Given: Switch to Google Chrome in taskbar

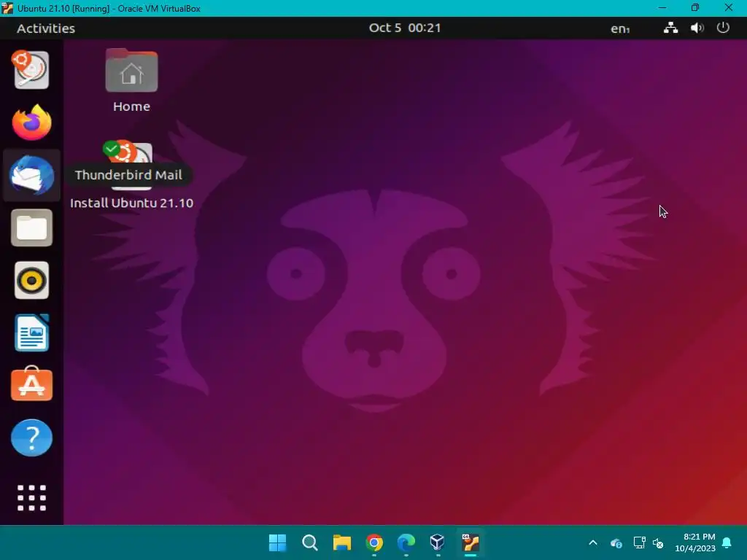Looking at the screenshot, I should coord(374,542).
